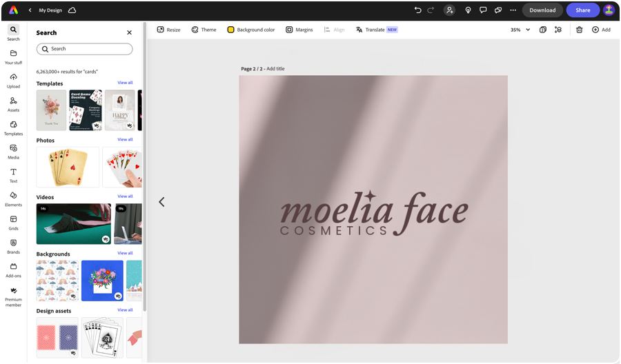Open the Add-ons panel
Image resolution: width=621 pixels, height=364 pixels.
[13, 270]
